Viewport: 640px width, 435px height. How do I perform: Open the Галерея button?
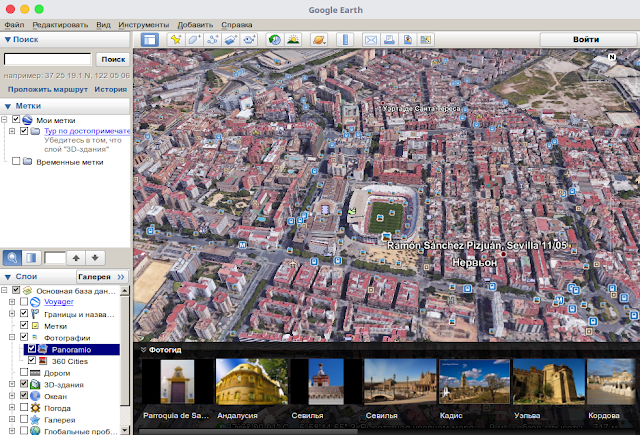pyautogui.click(x=102, y=277)
